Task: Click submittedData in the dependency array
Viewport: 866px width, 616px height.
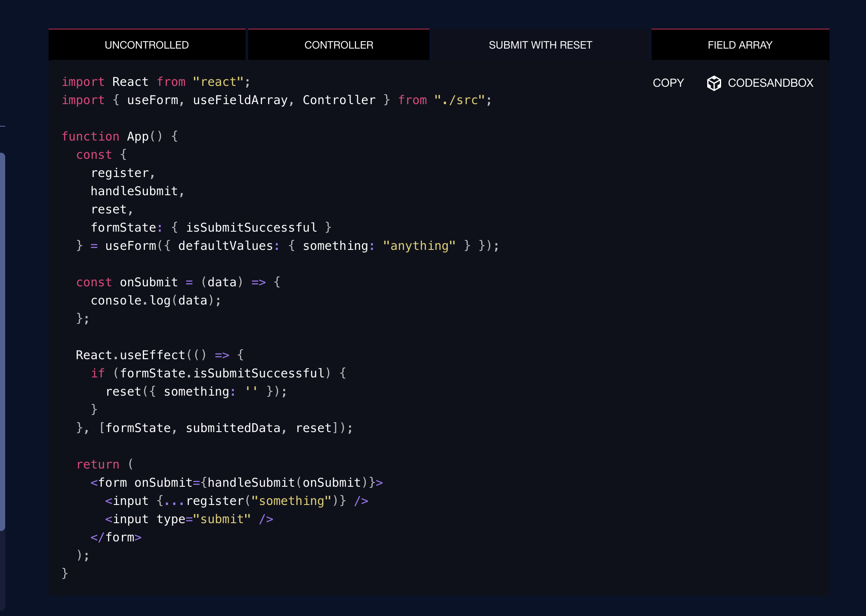Action: click(x=233, y=428)
